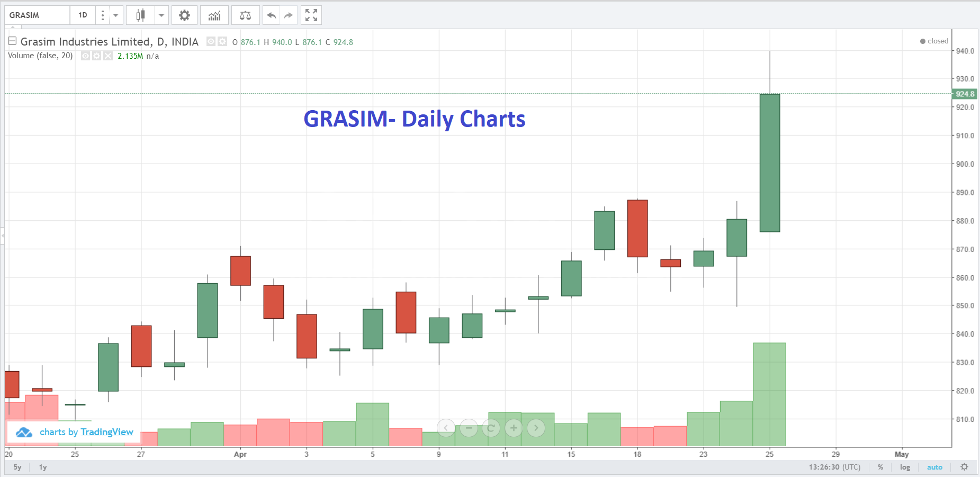Zoom in using the plus circle control

tap(514, 428)
